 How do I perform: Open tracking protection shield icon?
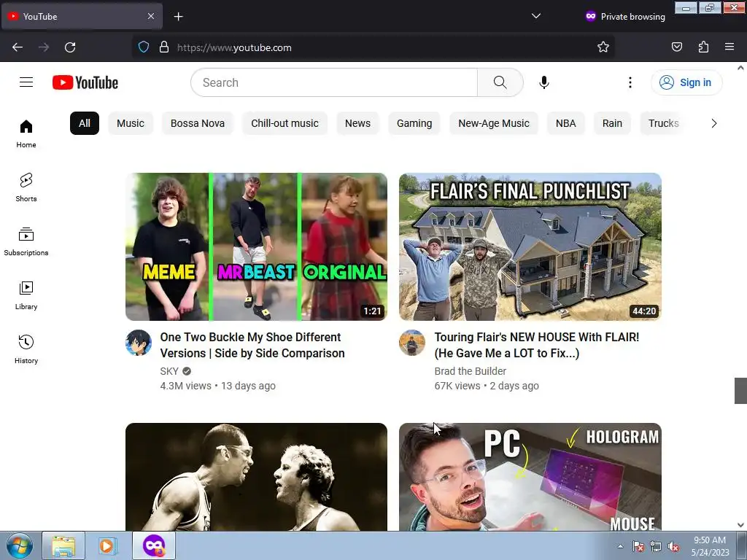(144, 47)
